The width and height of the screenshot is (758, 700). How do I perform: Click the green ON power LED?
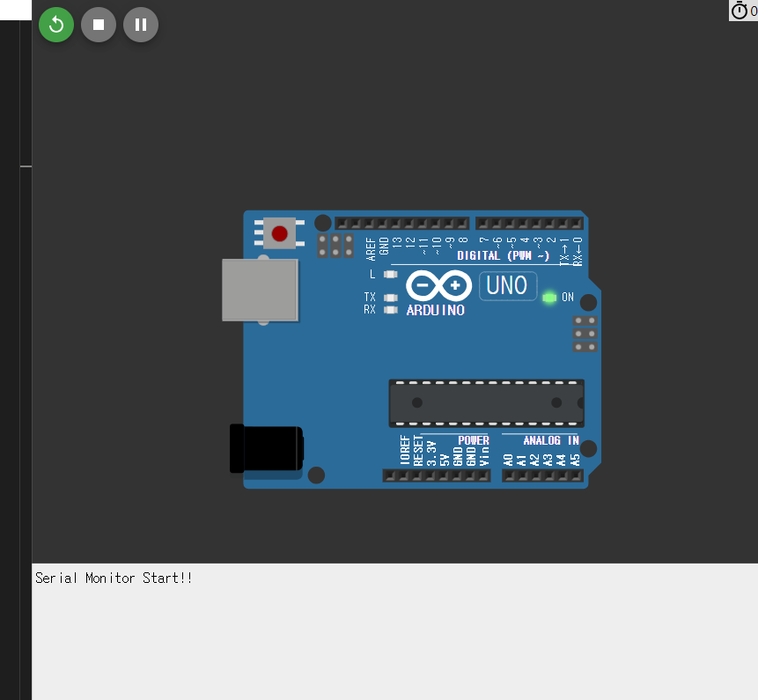(549, 298)
